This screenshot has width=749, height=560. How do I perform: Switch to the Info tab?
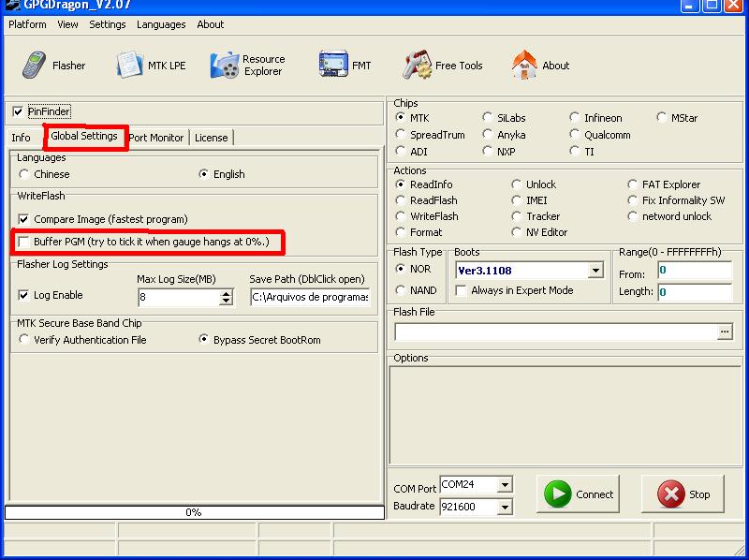[21, 138]
